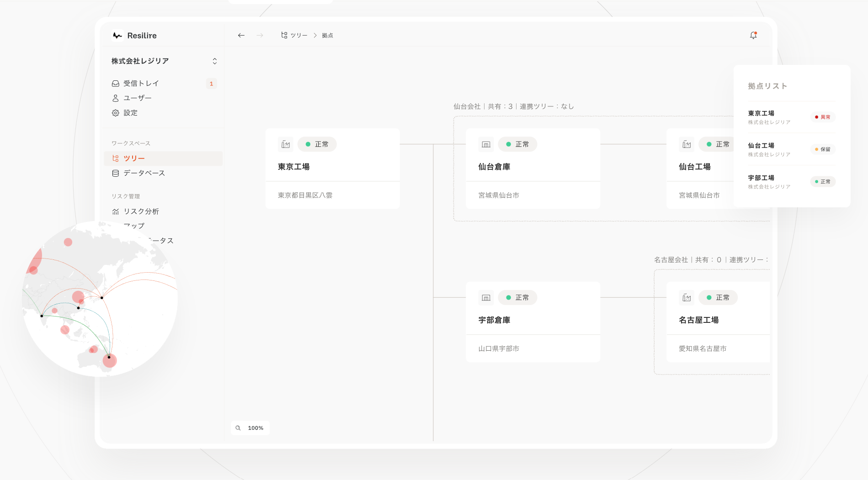The image size is (868, 480).
Task: Click the forward navigation arrow
Action: click(x=260, y=35)
